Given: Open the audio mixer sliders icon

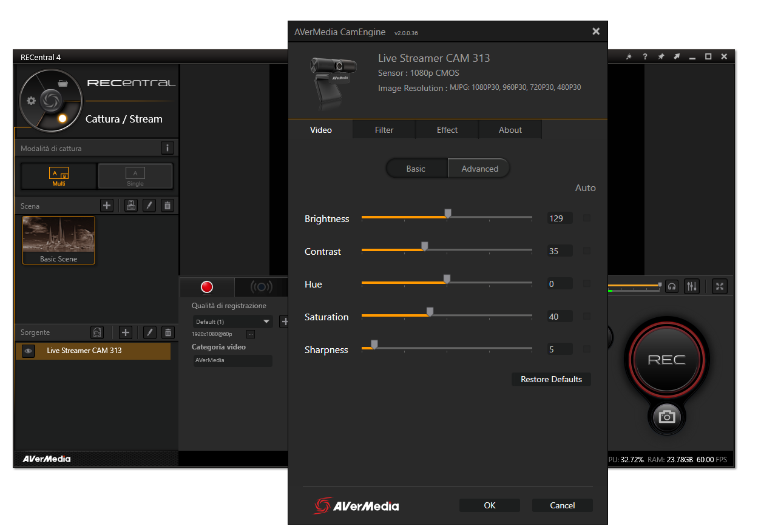Looking at the screenshot, I should click(692, 286).
